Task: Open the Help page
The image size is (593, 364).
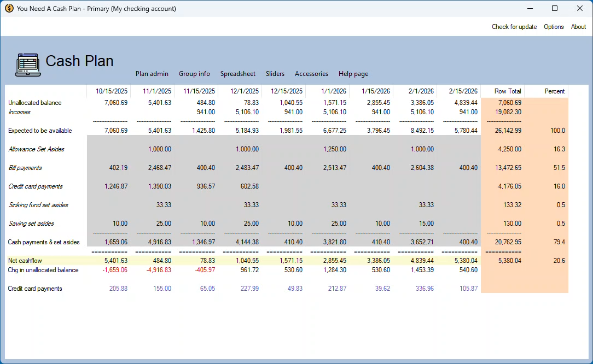Action: pyautogui.click(x=353, y=74)
